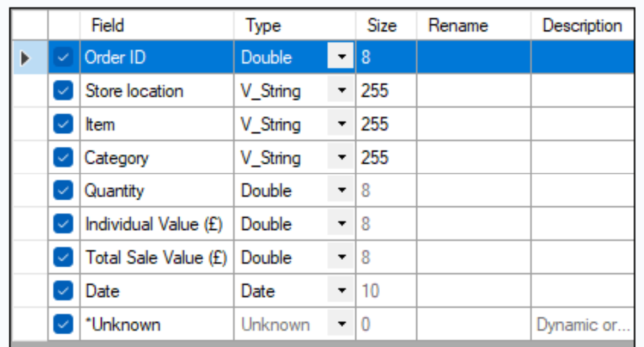Click the Size column header
This screenshot has width=644, height=347.
click(x=382, y=26)
